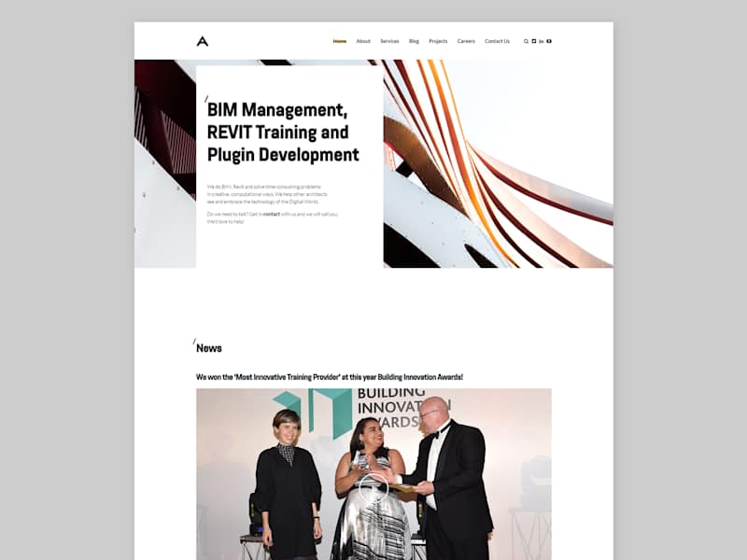
Task: Open the Contact Us menu item
Action: click(x=497, y=41)
